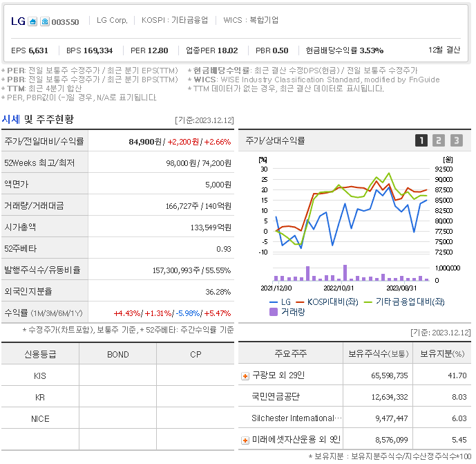476x464 pixels.
Task: Click the 41.70 ownership percentage
Action: (x=457, y=376)
